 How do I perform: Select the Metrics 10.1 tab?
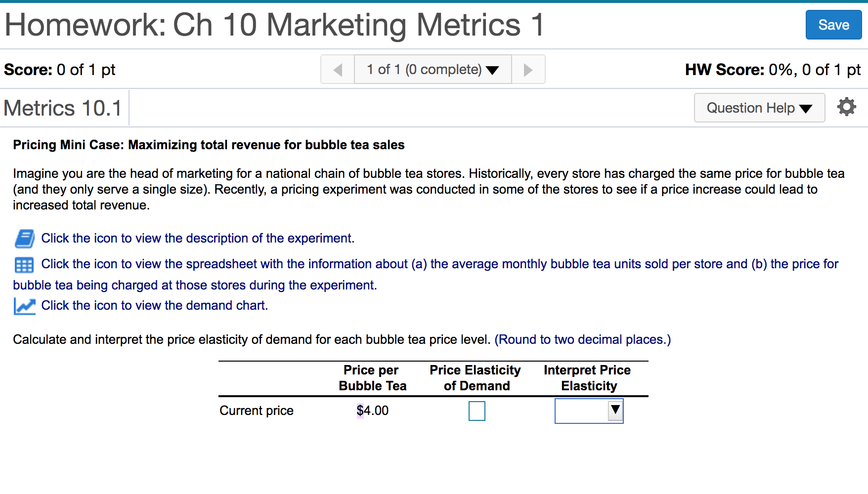(x=63, y=108)
